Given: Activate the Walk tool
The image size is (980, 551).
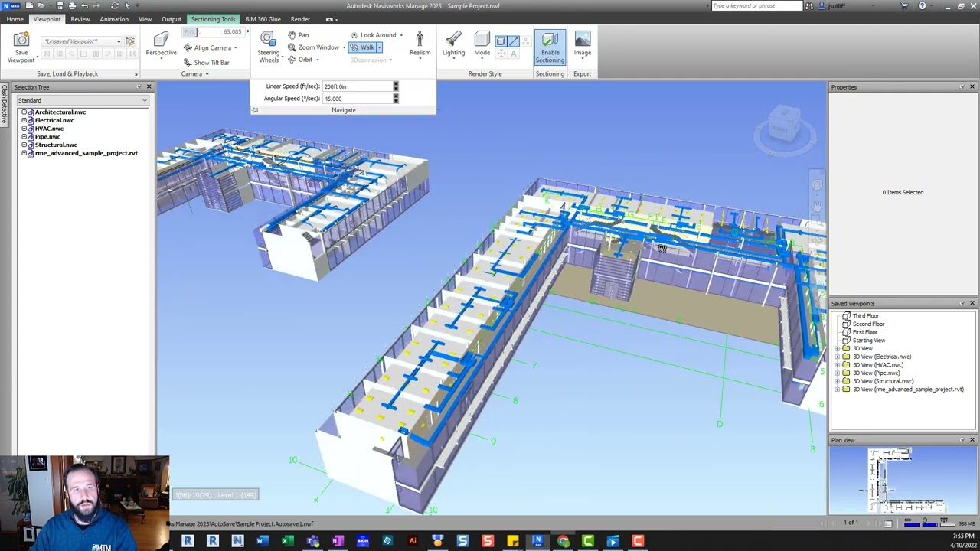Looking at the screenshot, I should coord(362,47).
